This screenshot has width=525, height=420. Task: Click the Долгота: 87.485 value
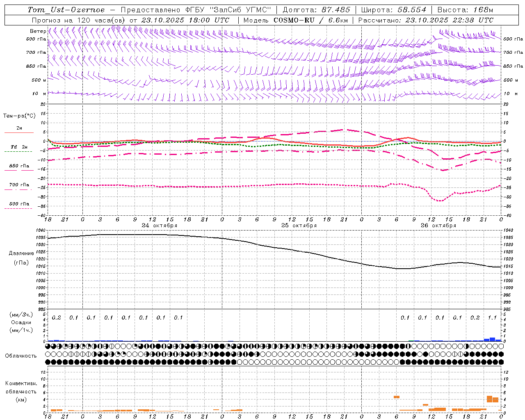317,10
